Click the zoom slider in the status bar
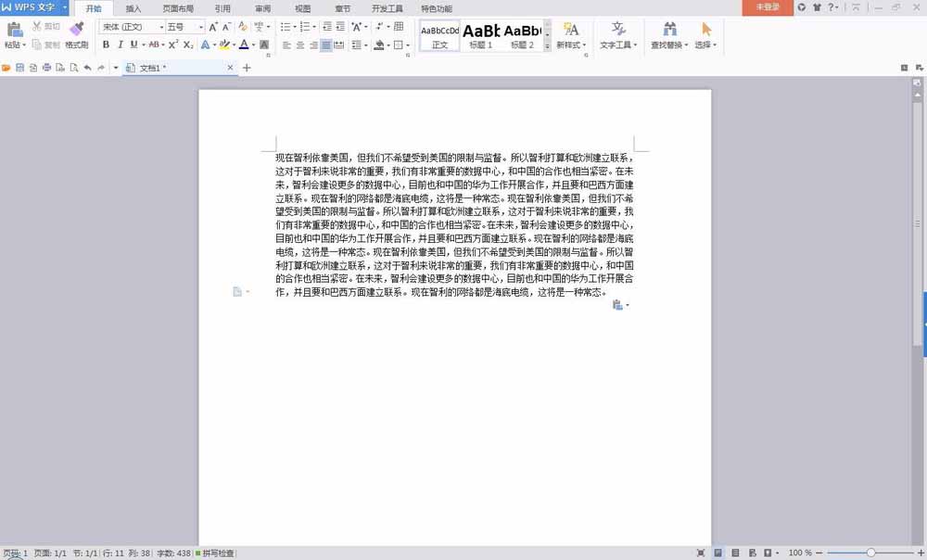Screen dimensions: 927x560 870,553
